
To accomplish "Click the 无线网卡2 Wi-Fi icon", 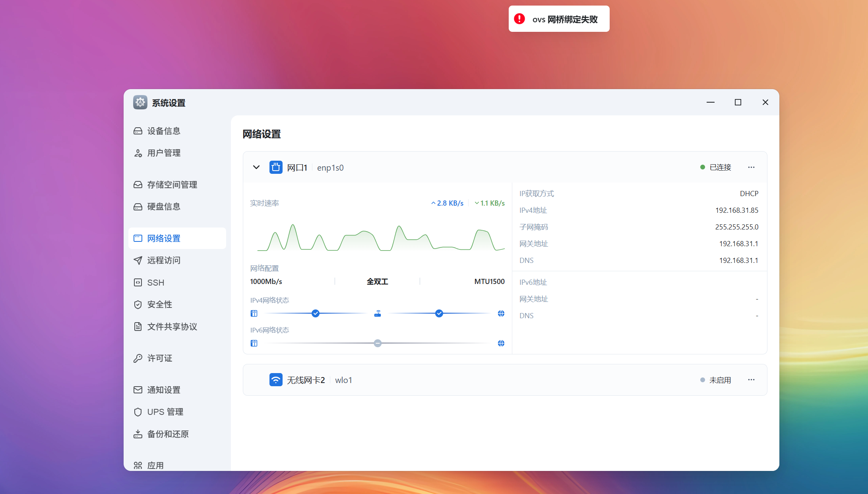I will [276, 380].
